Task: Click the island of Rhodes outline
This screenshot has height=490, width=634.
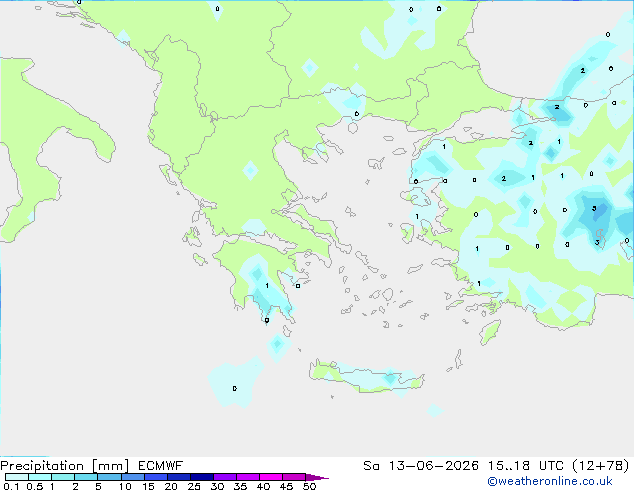Action: pos(490,332)
